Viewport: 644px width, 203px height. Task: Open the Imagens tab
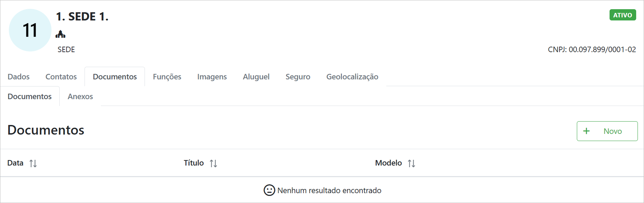[212, 77]
